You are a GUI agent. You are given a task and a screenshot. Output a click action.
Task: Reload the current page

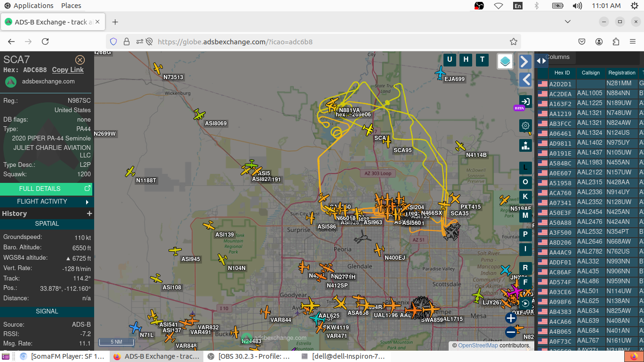click(x=45, y=41)
